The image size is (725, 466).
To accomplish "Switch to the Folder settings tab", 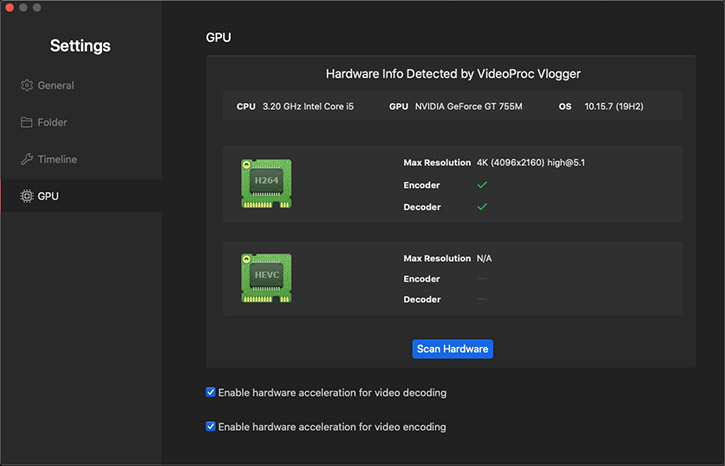I will click(x=52, y=123).
